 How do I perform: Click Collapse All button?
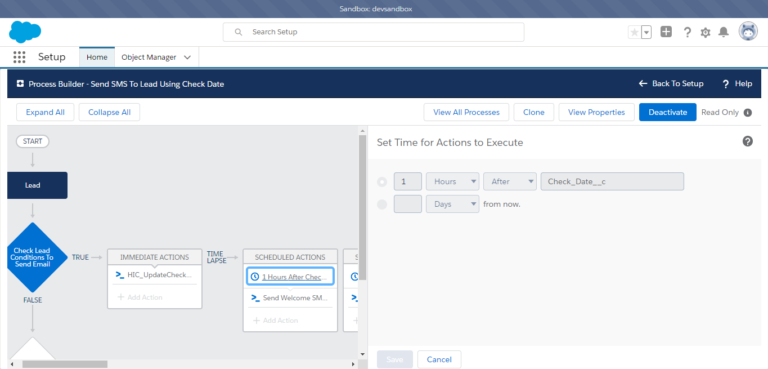109,112
